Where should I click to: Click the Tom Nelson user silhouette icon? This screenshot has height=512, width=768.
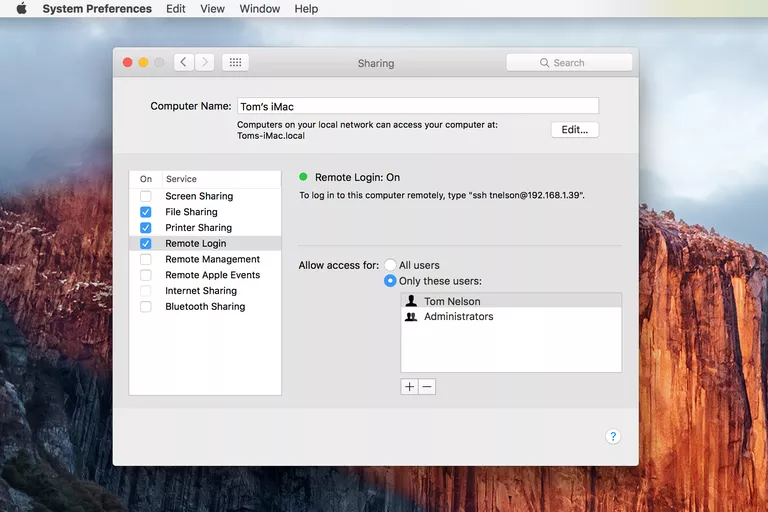411,301
